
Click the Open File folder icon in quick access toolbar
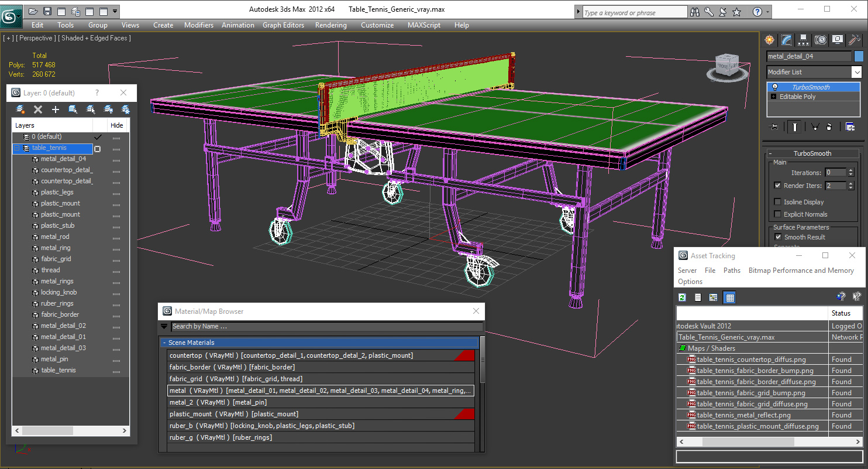pyautogui.click(x=33, y=11)
